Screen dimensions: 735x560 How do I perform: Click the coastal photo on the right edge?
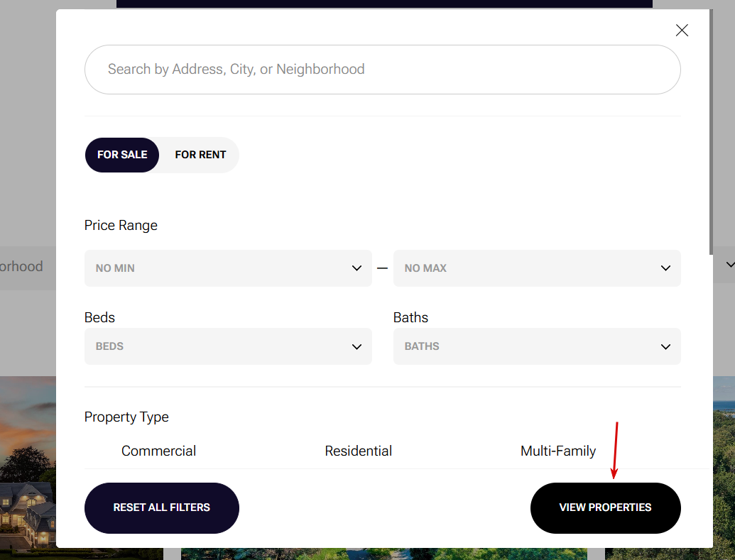click(x=724, y=461)
